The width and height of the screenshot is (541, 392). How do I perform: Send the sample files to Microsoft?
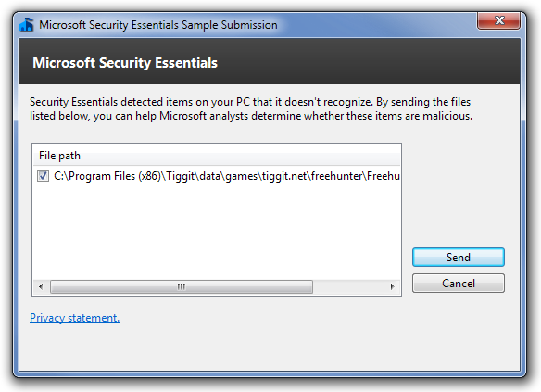[459, 257]
